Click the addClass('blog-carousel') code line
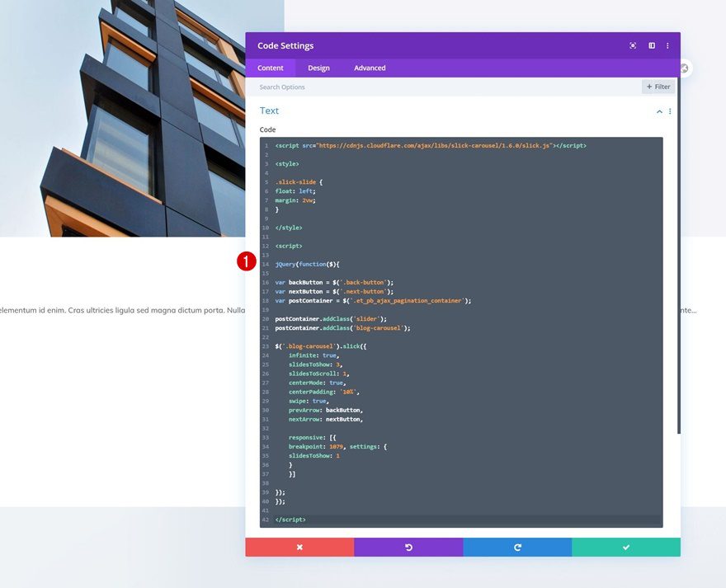 tap(342, 328)
